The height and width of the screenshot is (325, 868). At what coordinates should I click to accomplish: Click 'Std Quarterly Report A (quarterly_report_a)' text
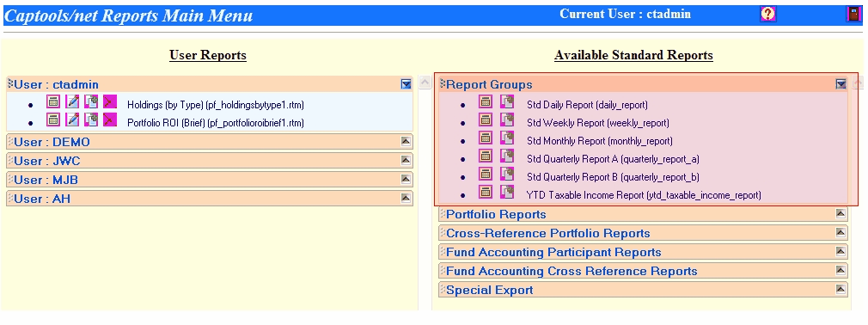(614, 159)
